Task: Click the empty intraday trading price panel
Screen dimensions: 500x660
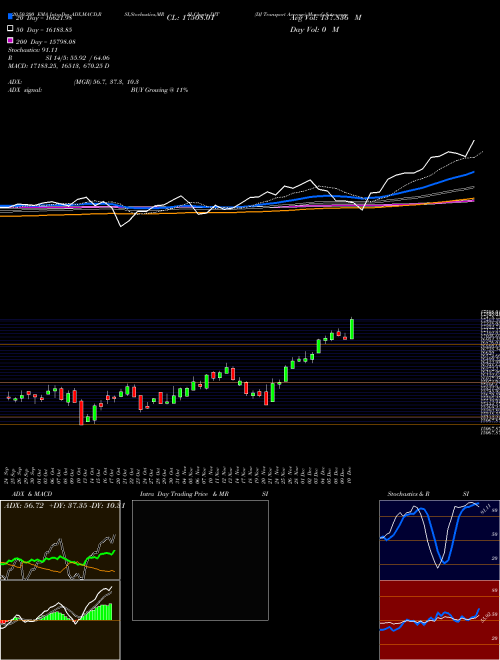Action: (200, 560)
